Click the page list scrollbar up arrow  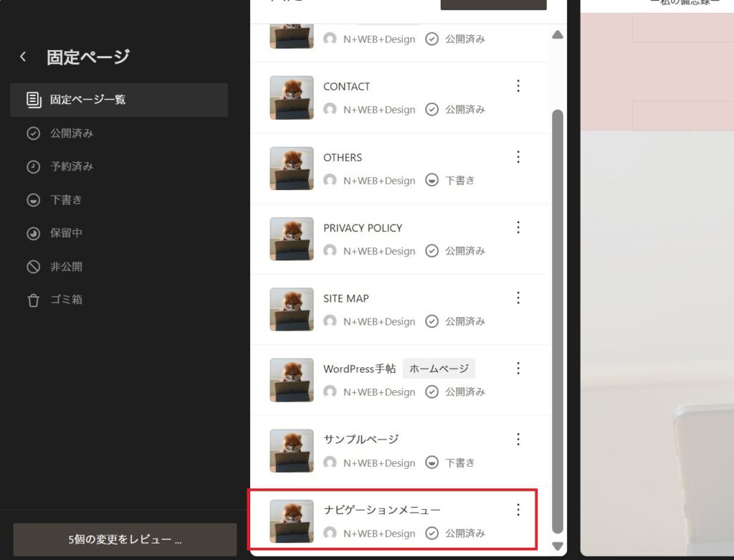(x=558, y=34)
